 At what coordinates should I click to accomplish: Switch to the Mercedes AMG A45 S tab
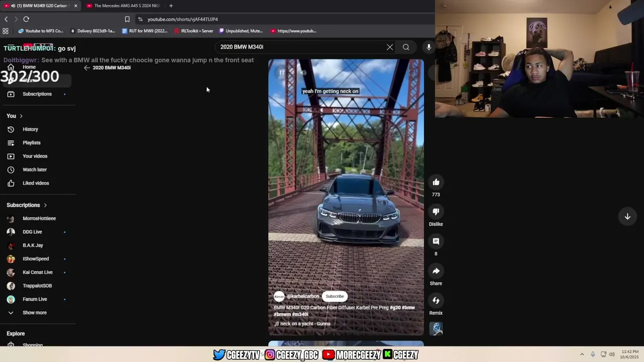[x=123, y=6]
